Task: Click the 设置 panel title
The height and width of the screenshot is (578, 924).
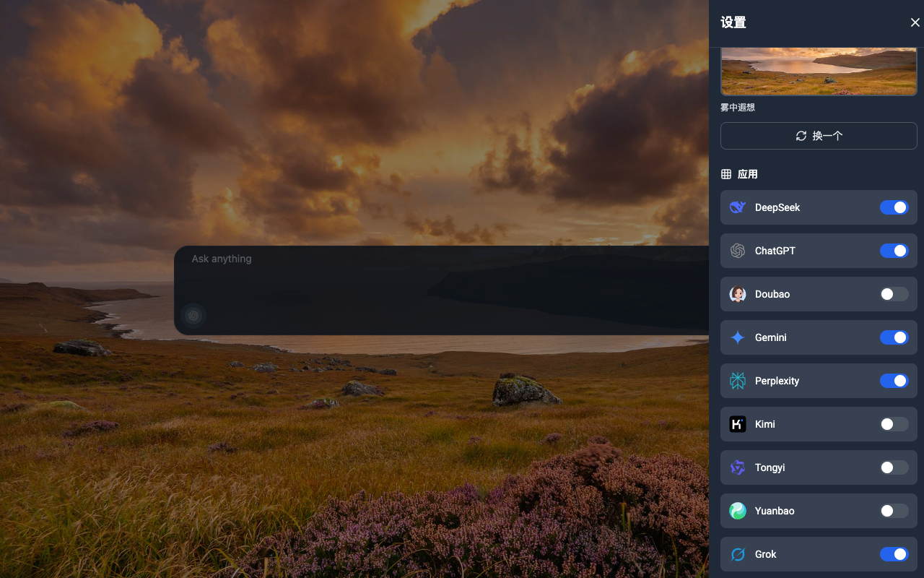Action: point(733,22)
